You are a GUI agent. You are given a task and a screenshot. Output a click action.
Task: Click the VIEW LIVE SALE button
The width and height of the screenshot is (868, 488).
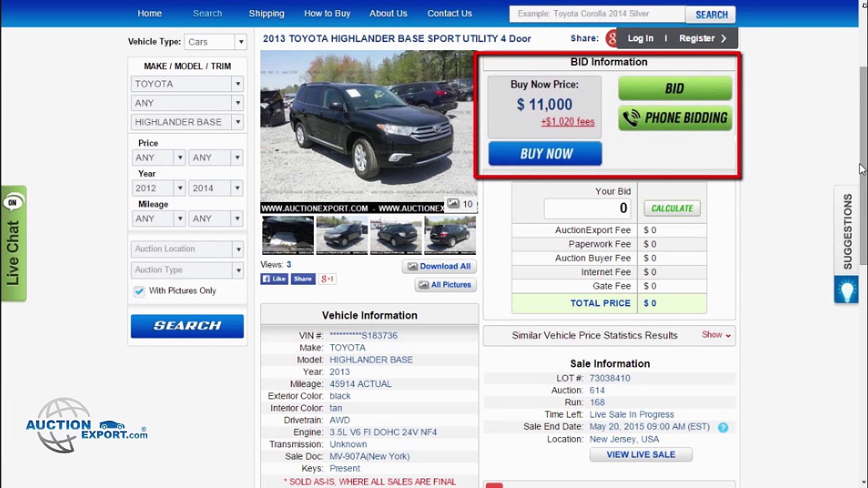(x=641, y=455)
